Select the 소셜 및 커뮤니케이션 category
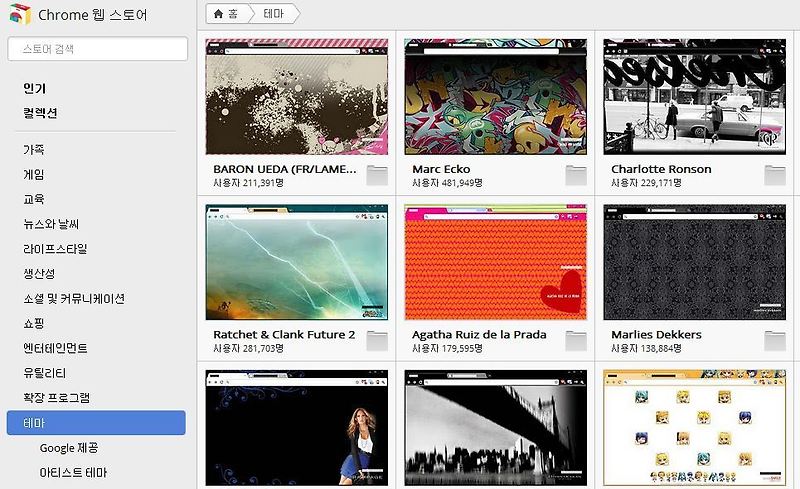Screen dimensions: 800x489 [x=74, y=299]
